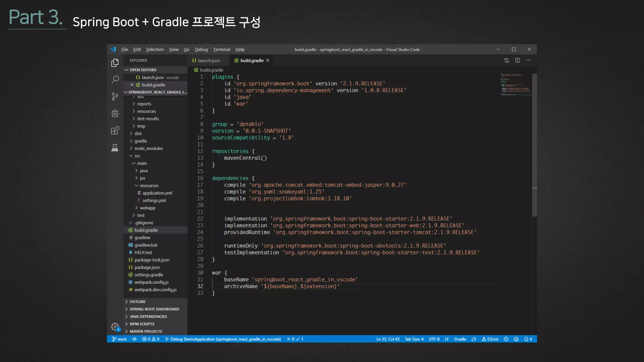
Task: Open package.json file
Action: (156, 267)
